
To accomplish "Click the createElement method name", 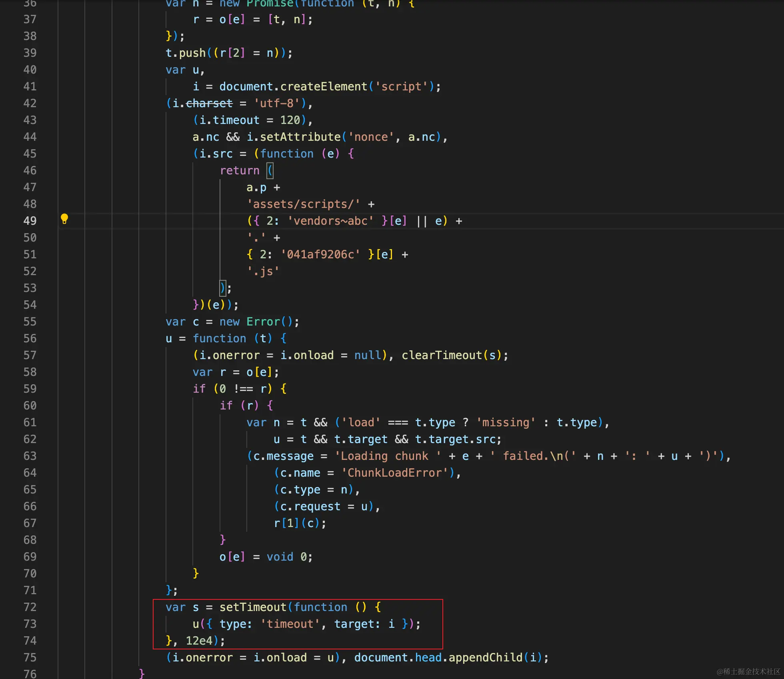I will (323, 86).
